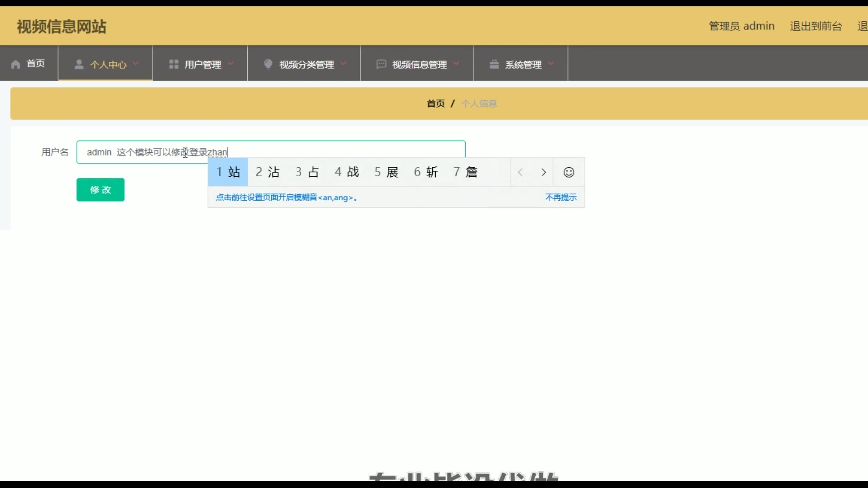Click the grid icon in 用户管理
This screenshot has height=488, width=868.
(174, 64)
